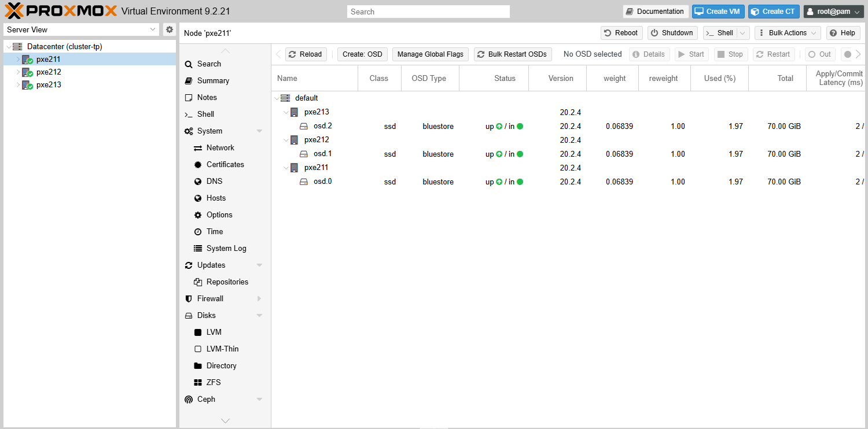Click Bulk Restart OSDs

click(513, 54)
